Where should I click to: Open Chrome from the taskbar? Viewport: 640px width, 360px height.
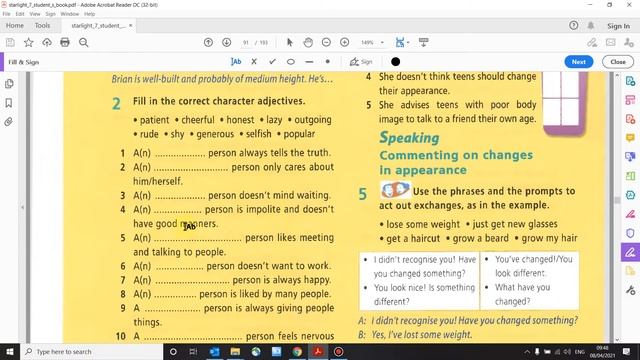(297, 351)
